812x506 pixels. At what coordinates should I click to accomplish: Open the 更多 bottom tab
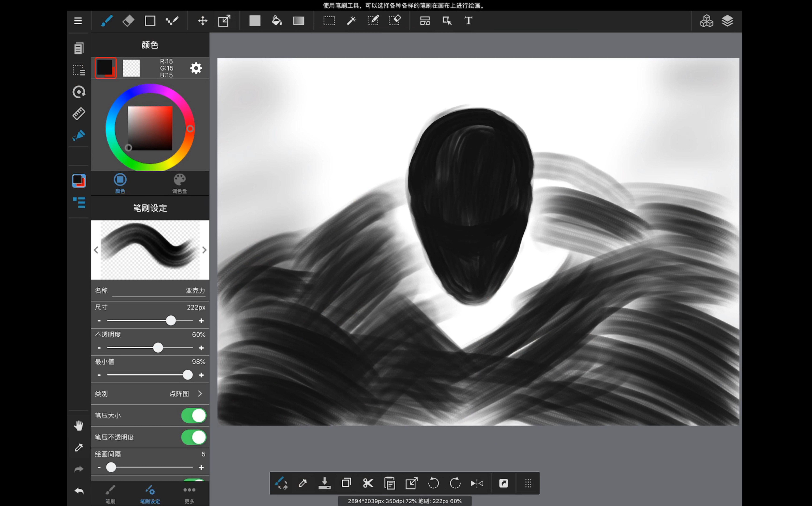coord(189,494)
